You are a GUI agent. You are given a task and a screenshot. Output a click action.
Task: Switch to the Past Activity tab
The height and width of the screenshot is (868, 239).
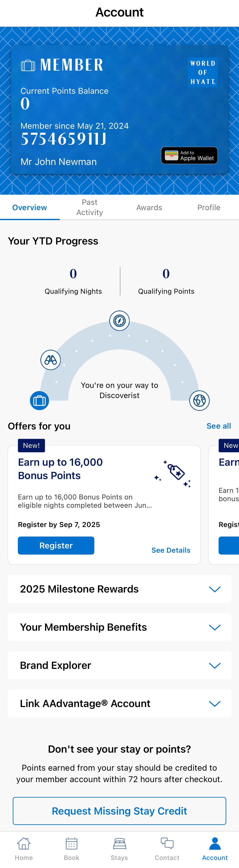click(x=89, y=207)
